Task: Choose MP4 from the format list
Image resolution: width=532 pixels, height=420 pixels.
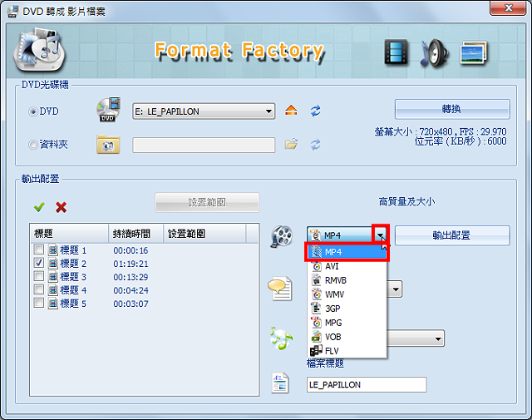Action: pyautogui.click(x=347, y=252)
